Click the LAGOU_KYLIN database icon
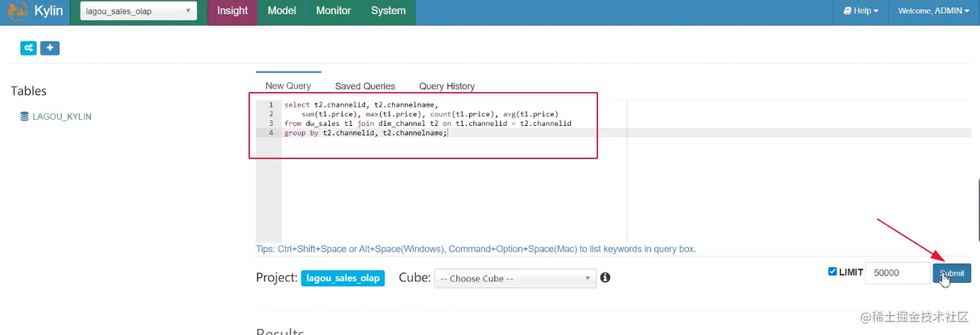The width and height of the screenshot is (980, 335). tap(25, 116)
